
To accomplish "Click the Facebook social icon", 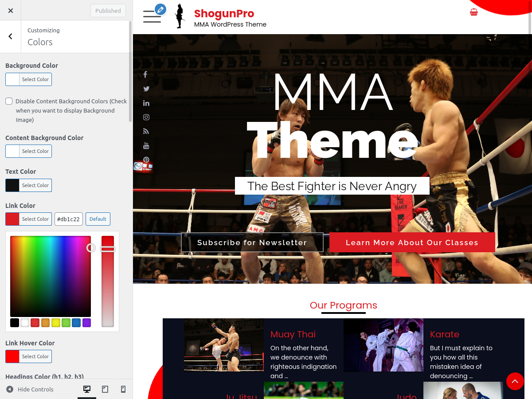I will pos(145,74).
